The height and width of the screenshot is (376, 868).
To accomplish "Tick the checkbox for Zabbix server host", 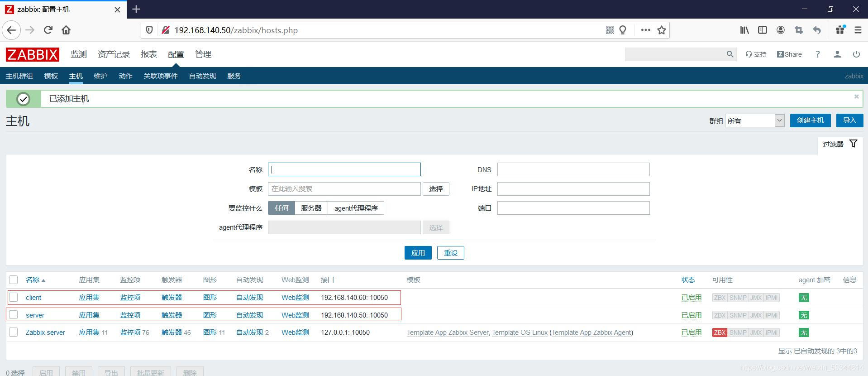I will click(14, 332).
